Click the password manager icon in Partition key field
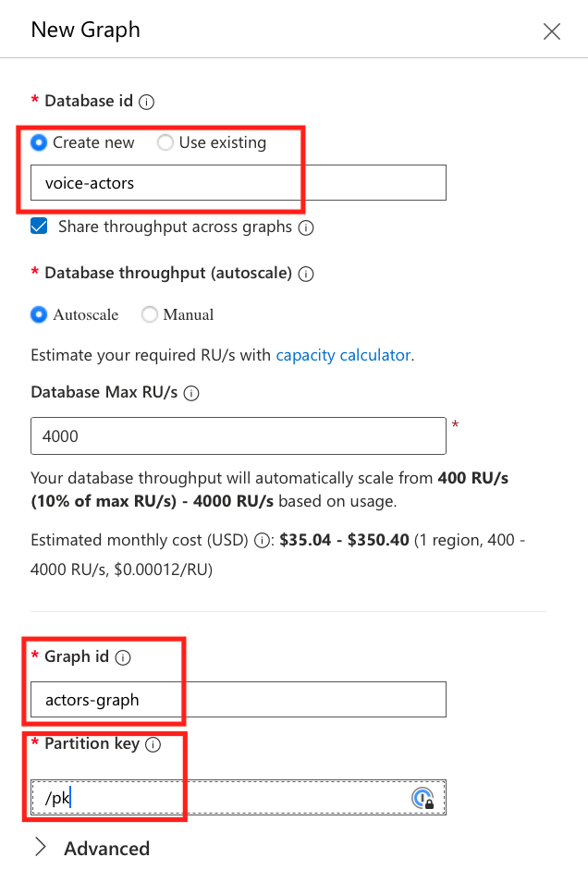 tap(423, 798)
